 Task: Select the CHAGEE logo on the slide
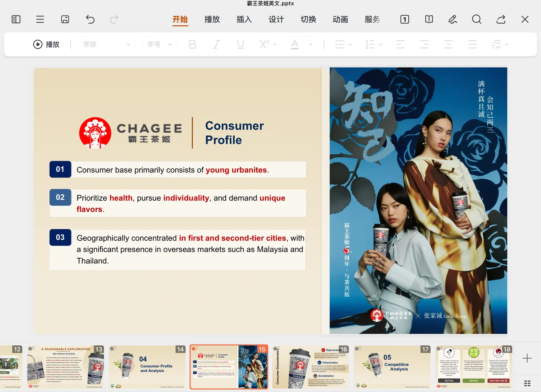tap(131, 133)
